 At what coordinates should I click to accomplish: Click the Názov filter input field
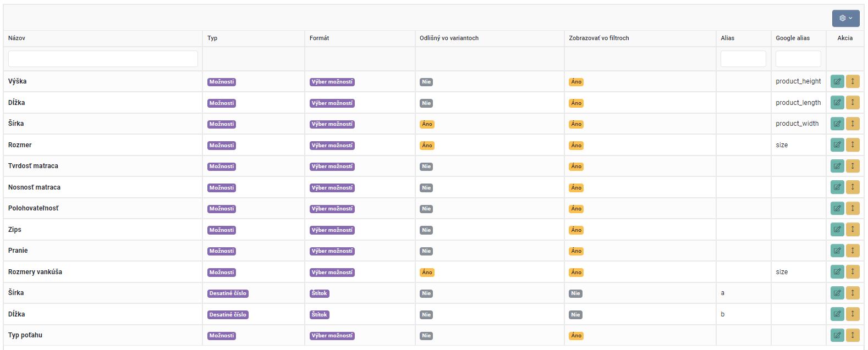(x=103, y=59)
